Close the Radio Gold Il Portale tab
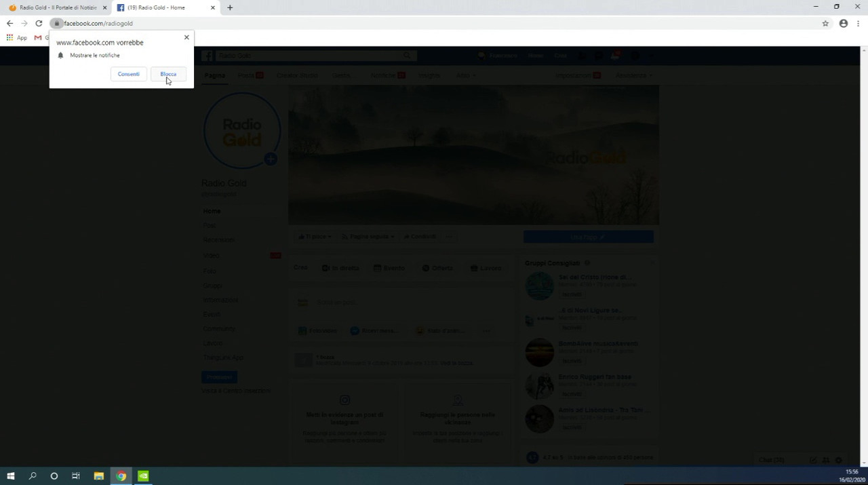Screen dimensions: 868x485 coord(104,7)
